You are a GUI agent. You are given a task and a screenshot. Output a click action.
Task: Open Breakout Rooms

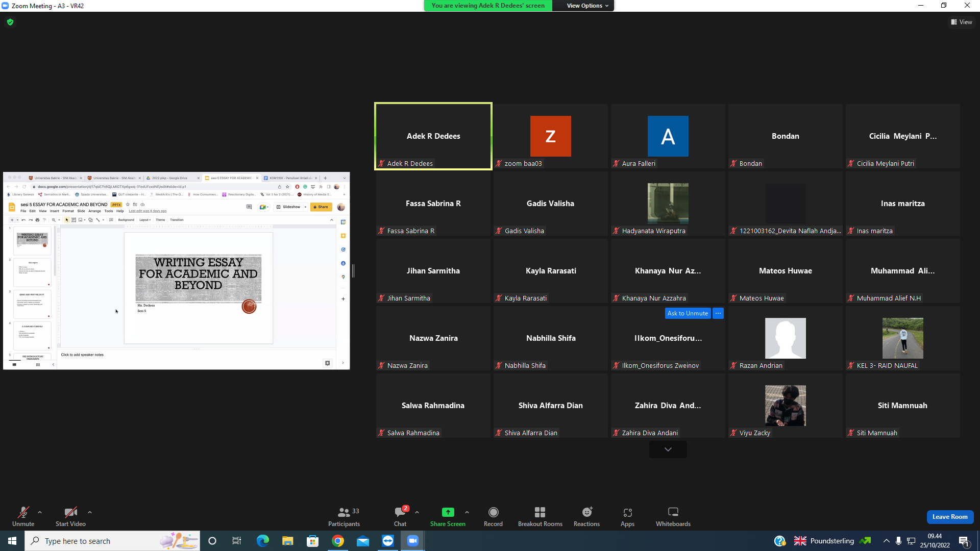540,516
